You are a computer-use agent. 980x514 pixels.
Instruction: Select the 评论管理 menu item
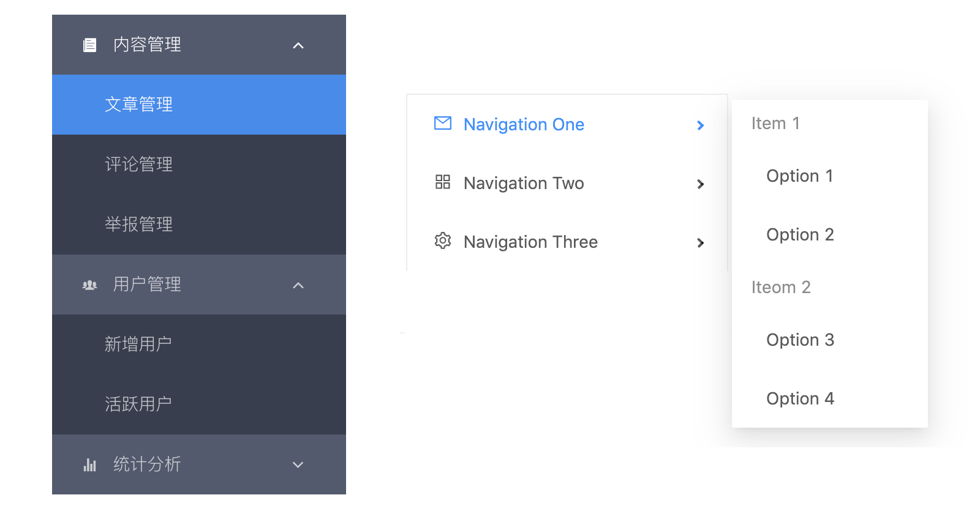tap(139, 165)
